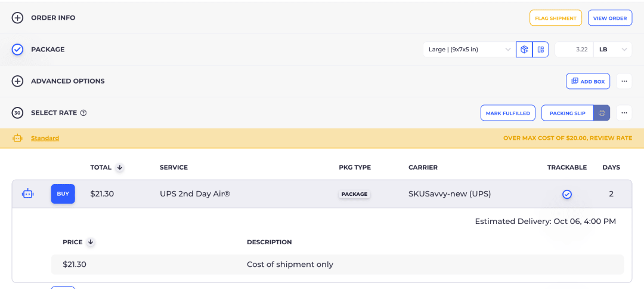Open the more options menu beside Add Box
The image size is (644, 289).
point(624,81)
